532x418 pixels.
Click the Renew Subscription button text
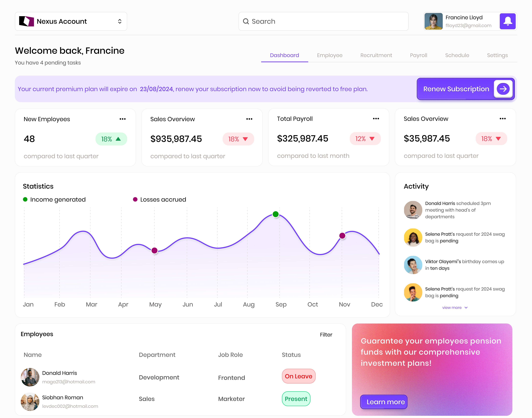pyautogui.click(x=456, y=89)
